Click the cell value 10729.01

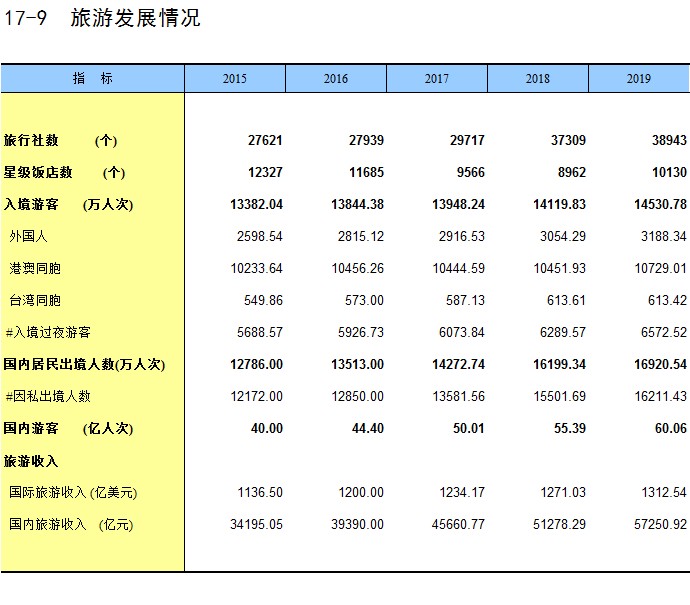pyautogui.click(x=660, y=268)
